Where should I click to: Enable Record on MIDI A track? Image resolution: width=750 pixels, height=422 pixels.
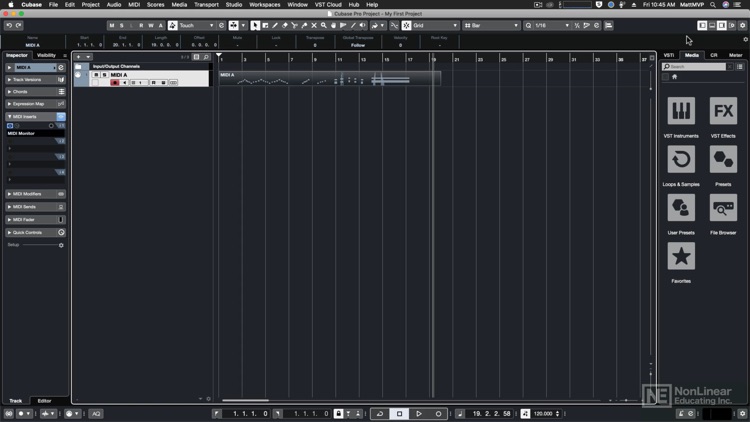[115, 83]
